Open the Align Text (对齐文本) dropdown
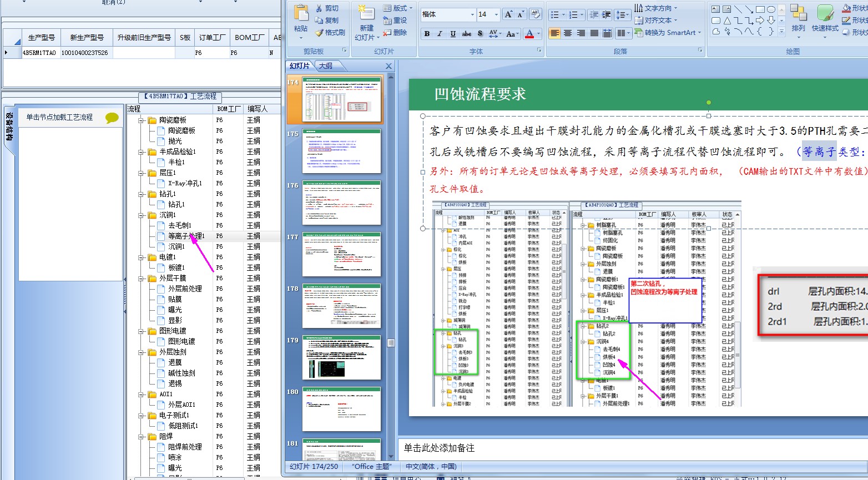The image size is (868, 480). (x=656, y=20)
